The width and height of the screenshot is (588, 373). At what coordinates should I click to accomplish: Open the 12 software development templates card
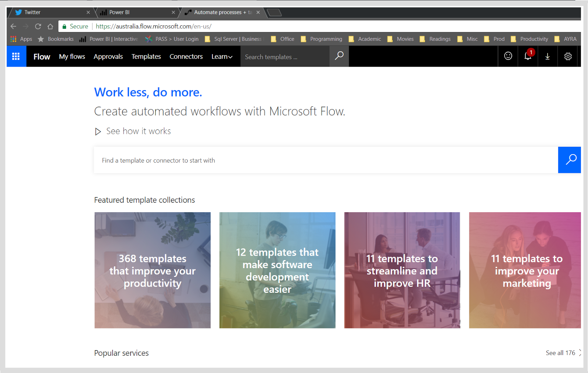[x=277, y=270]
